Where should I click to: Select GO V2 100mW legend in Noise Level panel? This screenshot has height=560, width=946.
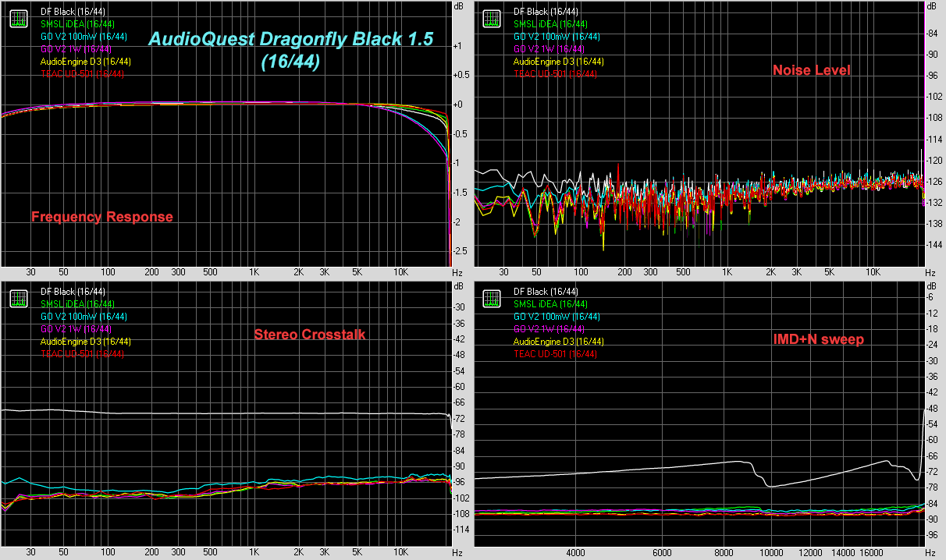point(557,37)
